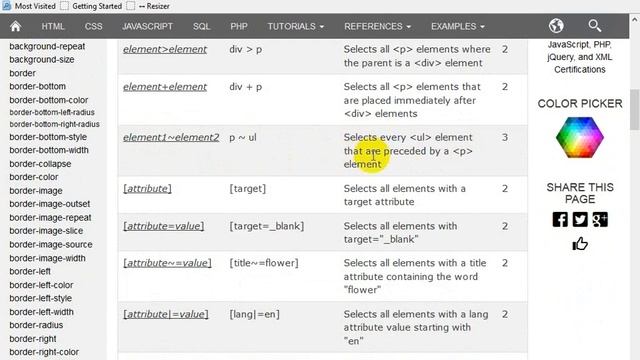Open background-size in the sidebar

42,60
